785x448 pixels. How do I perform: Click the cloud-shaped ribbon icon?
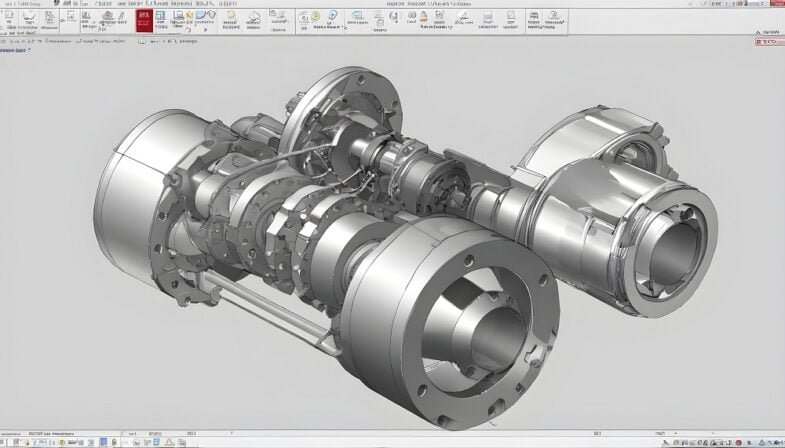pos(254,18)
